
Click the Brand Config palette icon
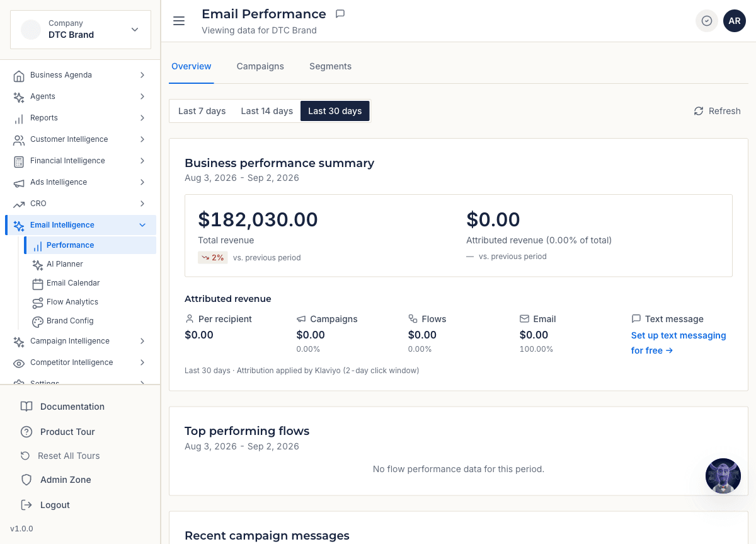click(x=38, y=321)
